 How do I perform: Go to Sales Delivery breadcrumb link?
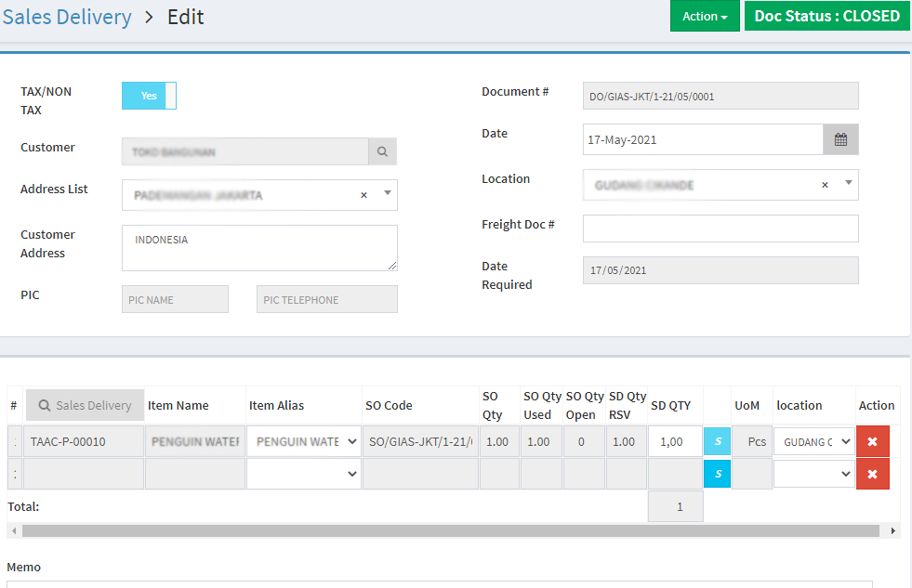(67, 17)
